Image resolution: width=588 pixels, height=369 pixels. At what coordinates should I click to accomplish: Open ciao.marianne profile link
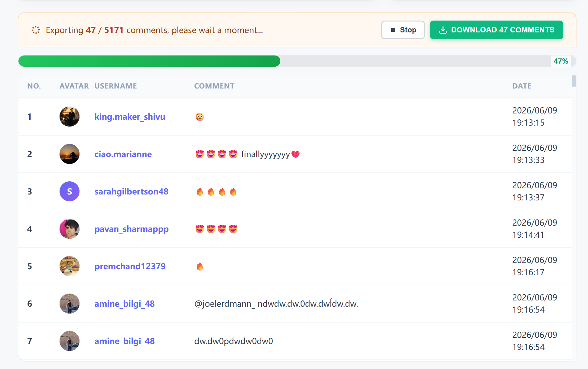click(123, 154)
